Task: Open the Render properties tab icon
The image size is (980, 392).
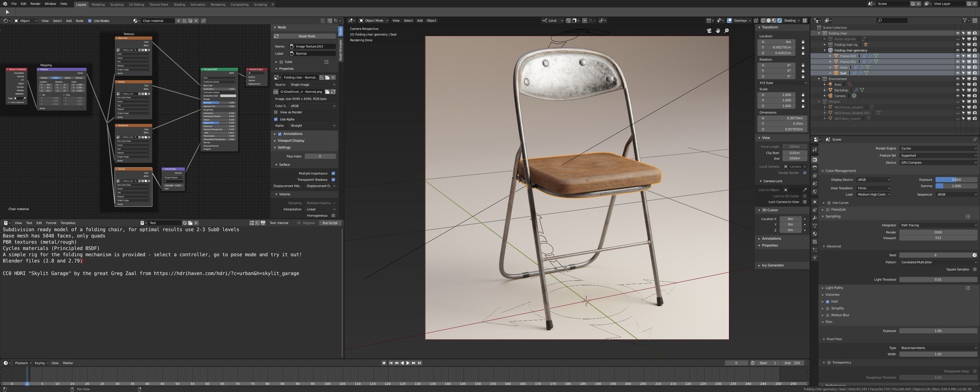Action: pos(814,159)
